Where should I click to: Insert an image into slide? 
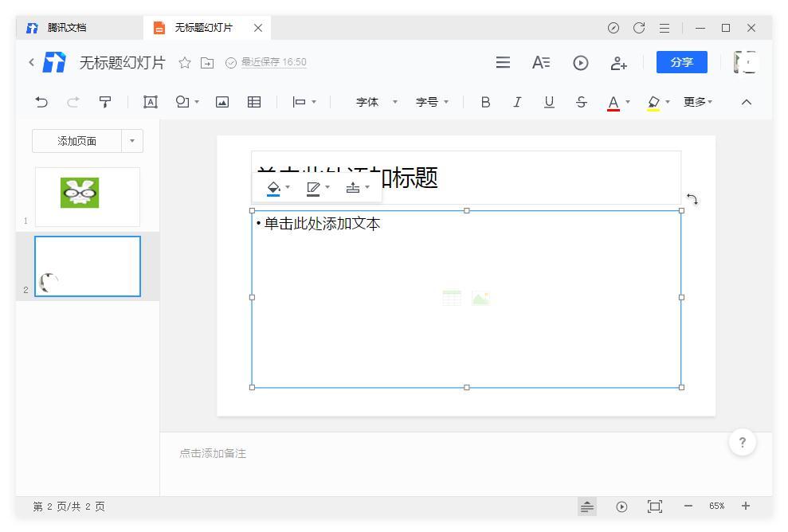222,102
